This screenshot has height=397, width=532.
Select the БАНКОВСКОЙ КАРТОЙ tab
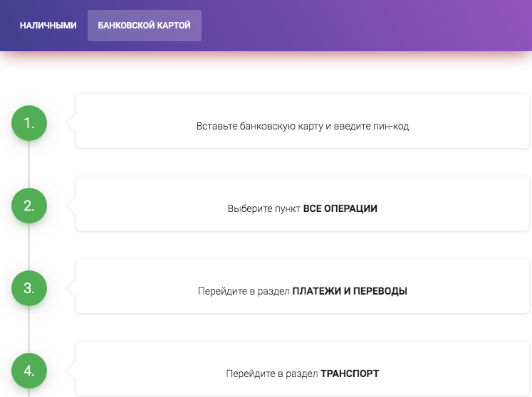point(145,26)
